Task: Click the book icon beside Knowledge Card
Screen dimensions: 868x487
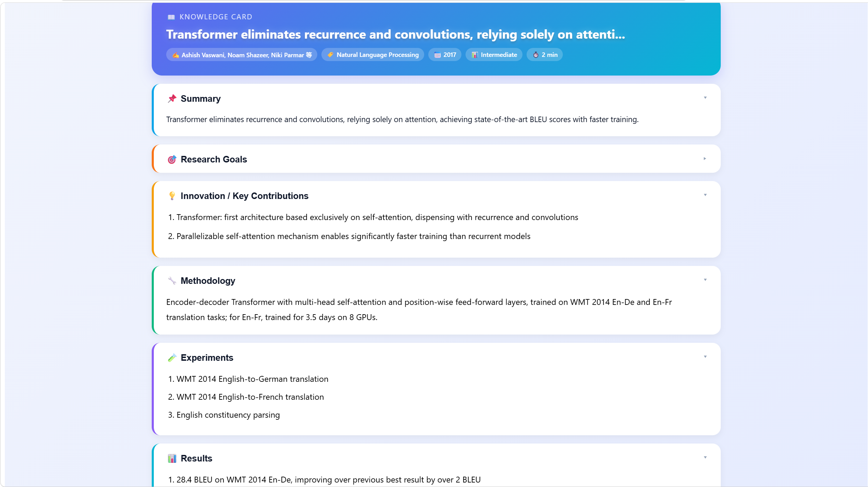Action: (x=171, y=17)
